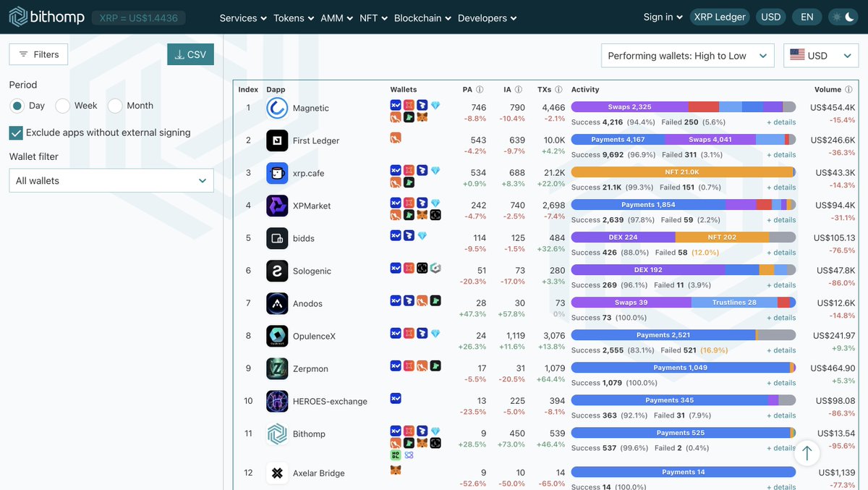Click the Sologenic dapp logo
Image resolution: width=868 pixels, height=490 pixels.
pos(277,271)
